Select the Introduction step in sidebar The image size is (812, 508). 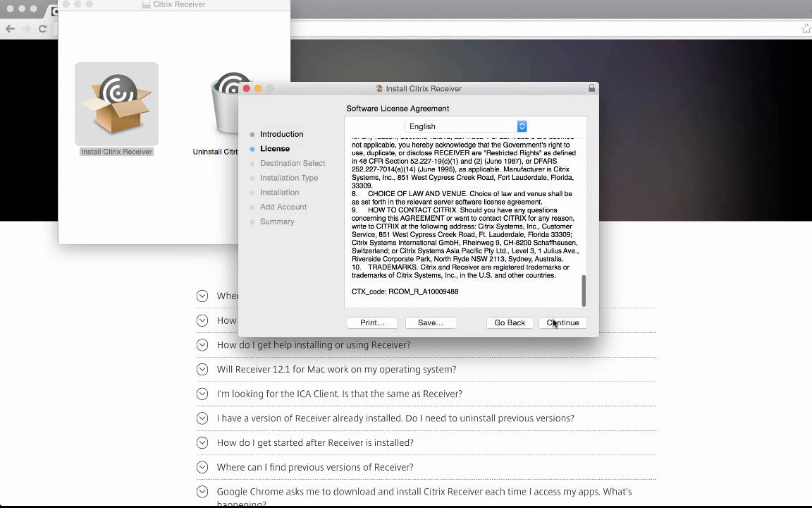282,134
